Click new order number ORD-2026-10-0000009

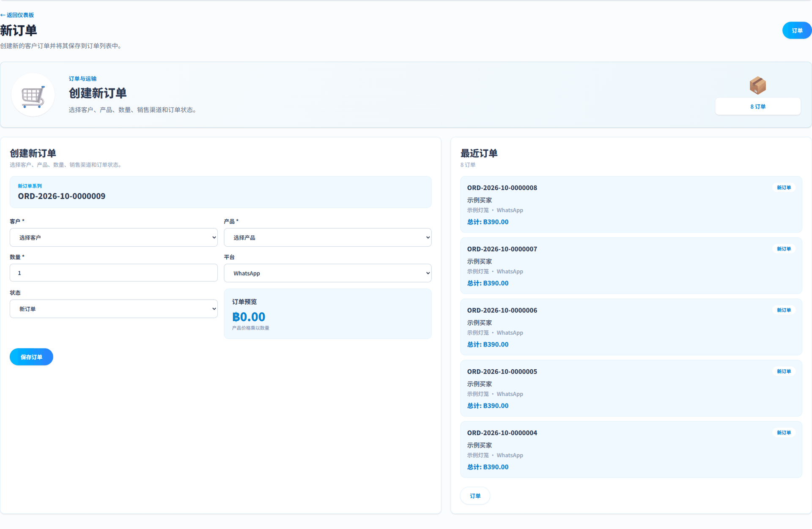click(61, 196)
